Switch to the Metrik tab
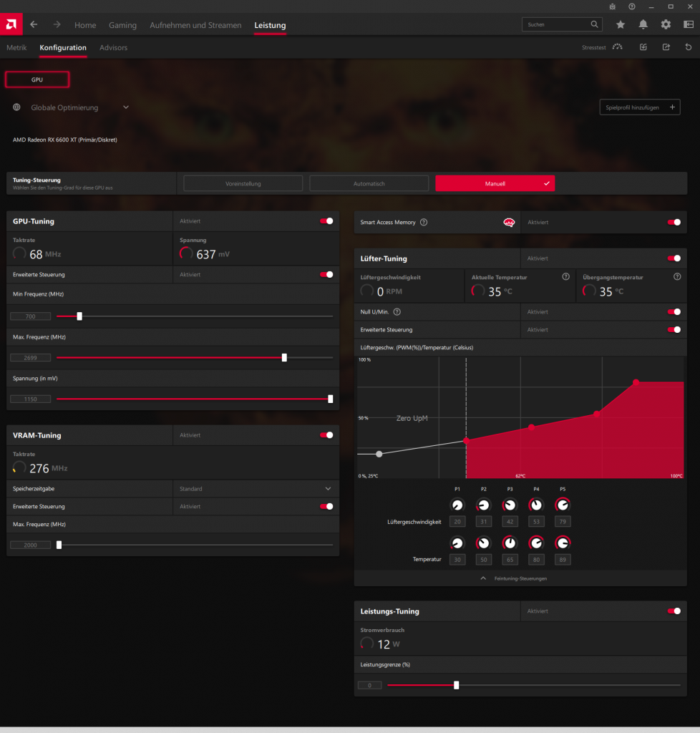The height and width of the screenshot is (733, 700). pos(16,48)
